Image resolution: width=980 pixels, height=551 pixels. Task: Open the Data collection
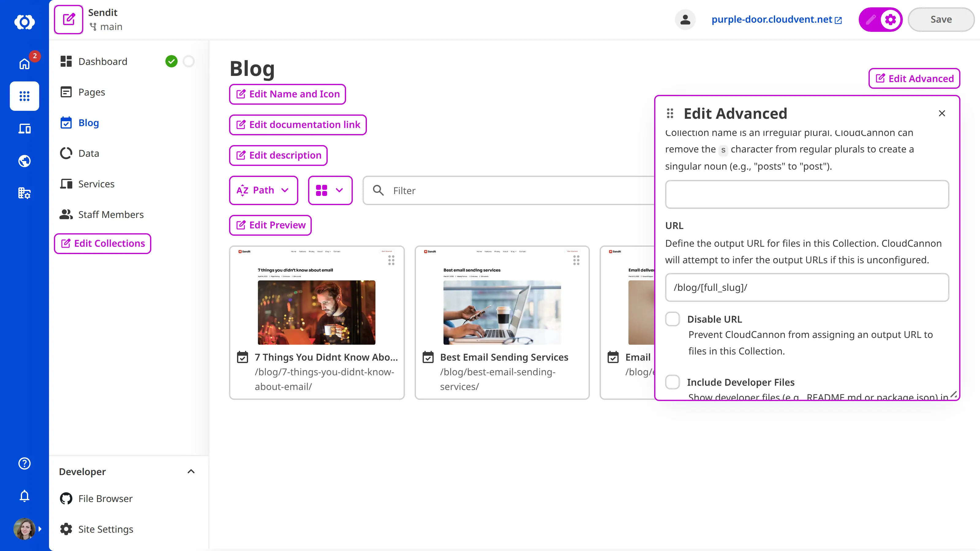click(x=88, y=153)
